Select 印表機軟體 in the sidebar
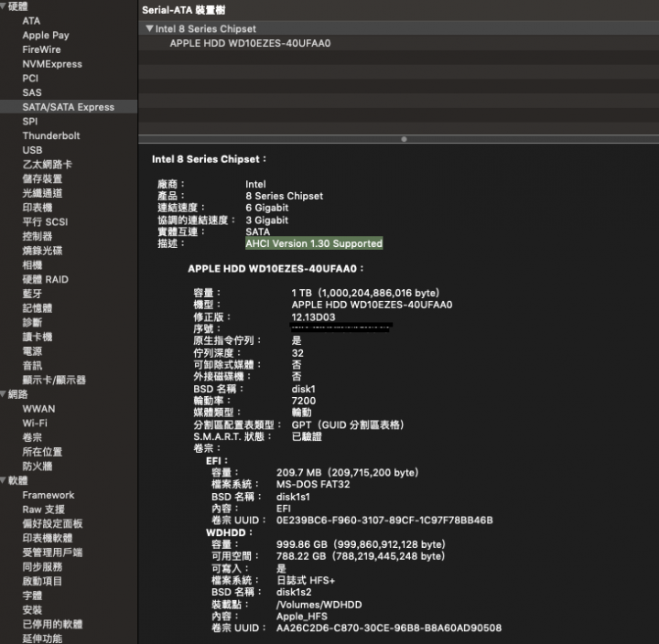 (x=47, y=538)
